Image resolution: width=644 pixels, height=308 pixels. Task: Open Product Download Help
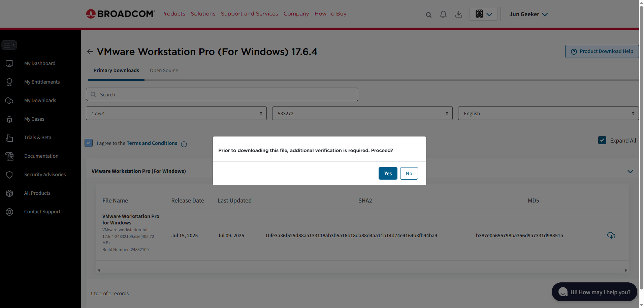coord(602,51)
